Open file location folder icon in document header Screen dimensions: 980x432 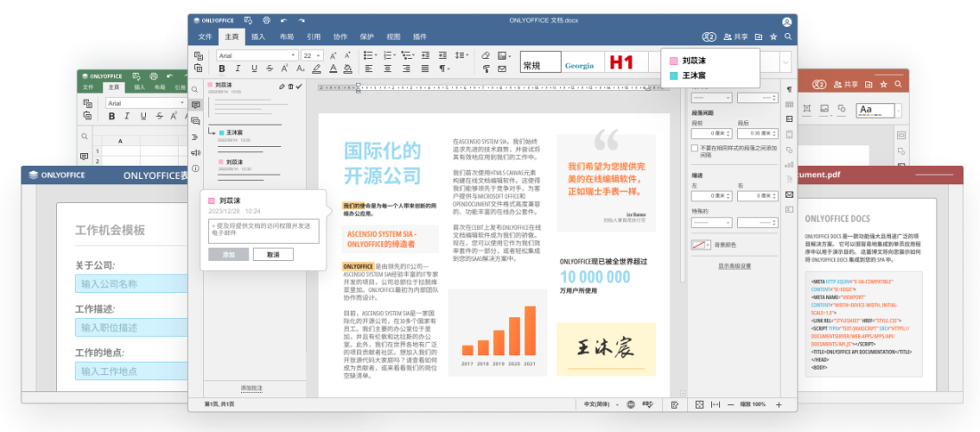pos(758,37)
